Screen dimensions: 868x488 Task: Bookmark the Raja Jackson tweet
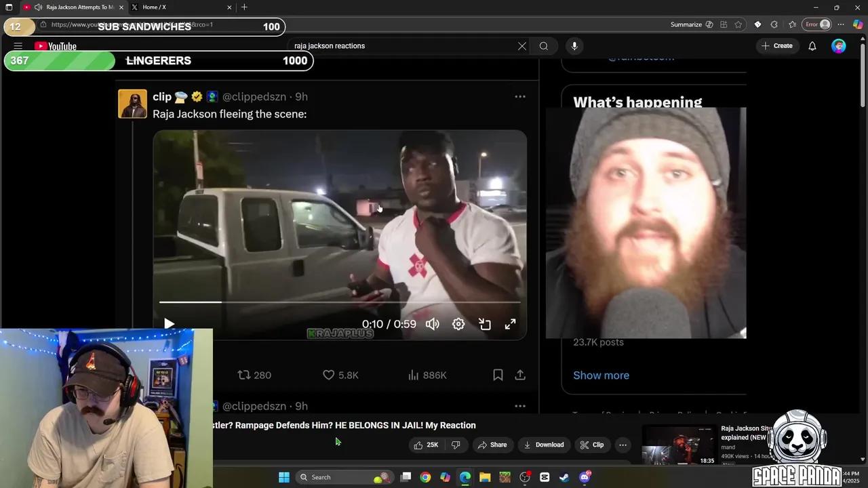[498, 375]
